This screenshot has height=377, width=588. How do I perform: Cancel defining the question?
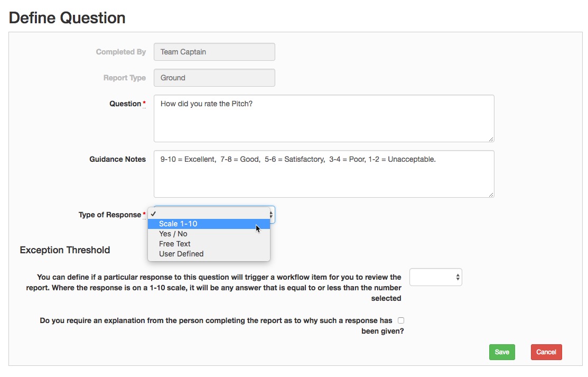point(546,352)
